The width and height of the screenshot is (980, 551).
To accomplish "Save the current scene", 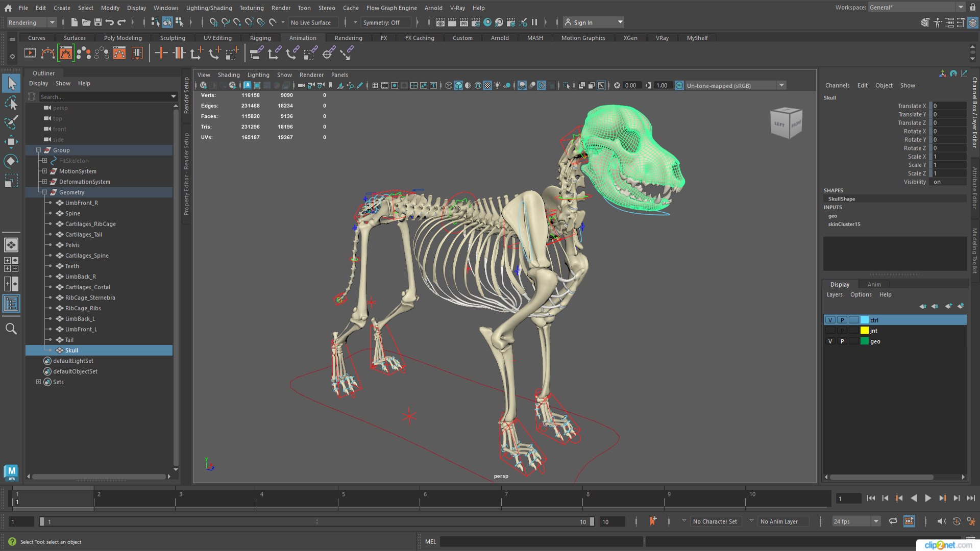I will pyautogui.click(x=98, y=22).
